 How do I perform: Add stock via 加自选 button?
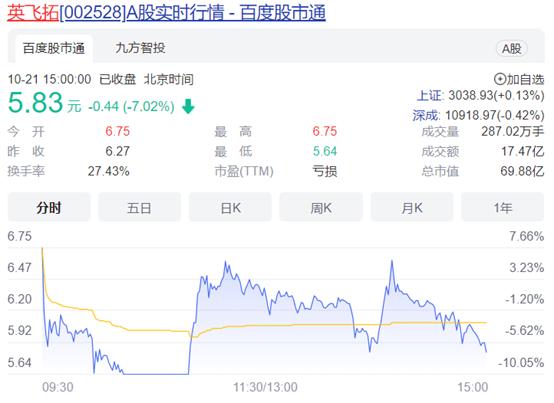[519, 79]
